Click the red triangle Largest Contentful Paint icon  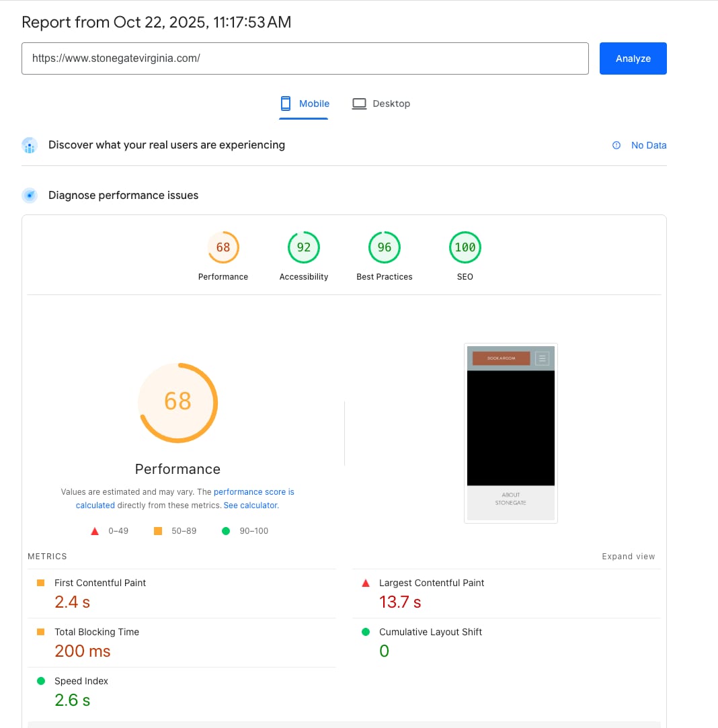point(366,583)
